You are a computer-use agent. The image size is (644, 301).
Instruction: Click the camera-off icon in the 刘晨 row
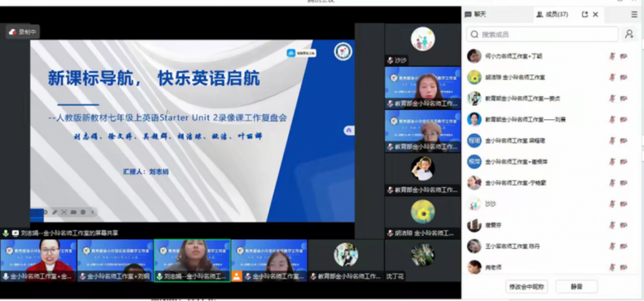[x=623, y=119]
